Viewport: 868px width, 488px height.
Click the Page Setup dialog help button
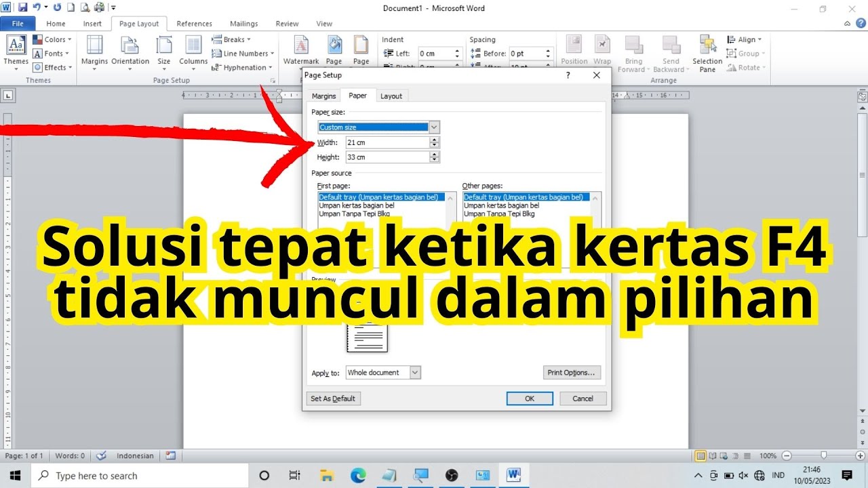[x=568, y=75]
